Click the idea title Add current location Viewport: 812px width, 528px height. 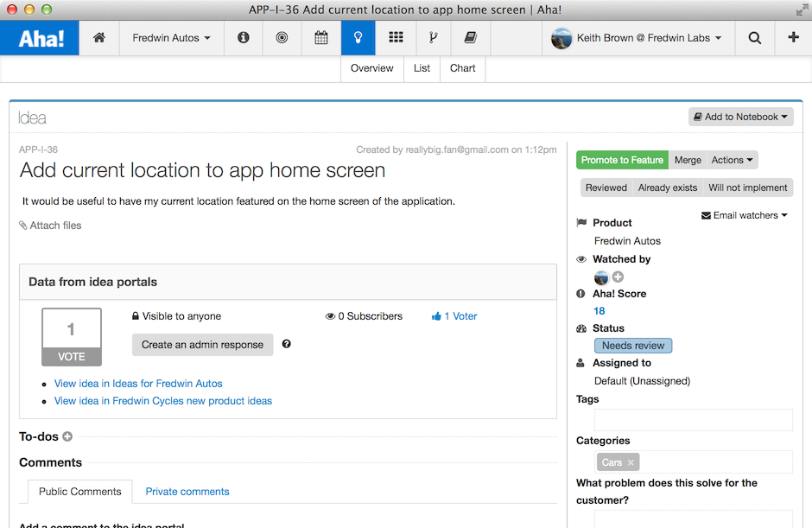pyautogui.click(x=202, y=170)
